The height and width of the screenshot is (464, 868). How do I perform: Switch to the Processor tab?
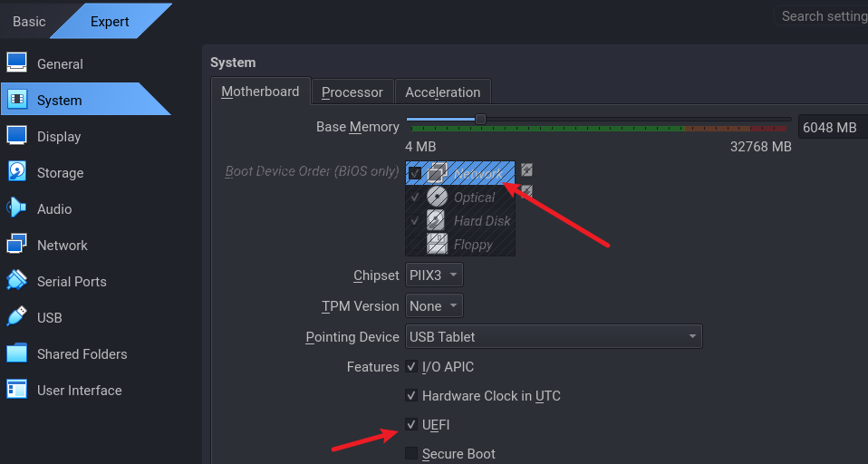coord(352,92)
